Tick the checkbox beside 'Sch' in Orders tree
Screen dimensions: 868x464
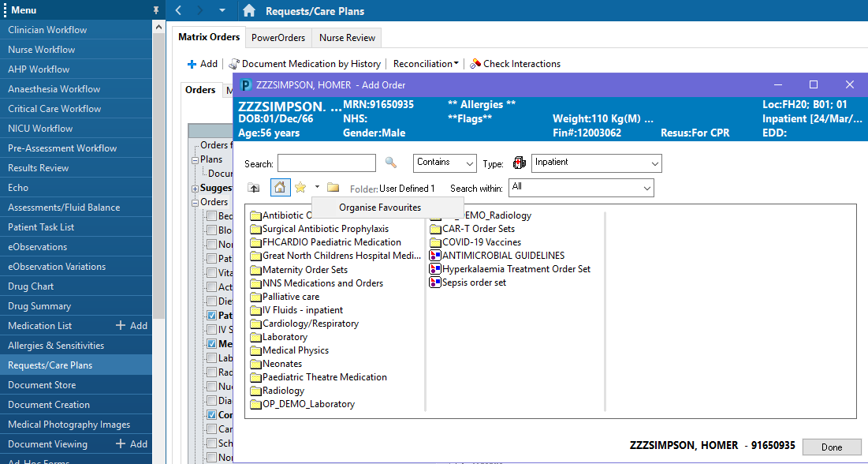[x=211, y=443]
